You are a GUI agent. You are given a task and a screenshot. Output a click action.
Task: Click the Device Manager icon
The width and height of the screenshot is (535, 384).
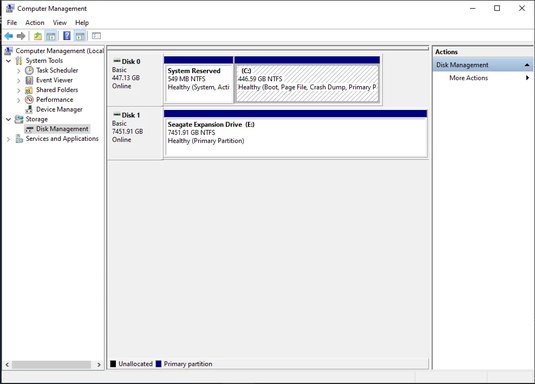tap(29, 110)
